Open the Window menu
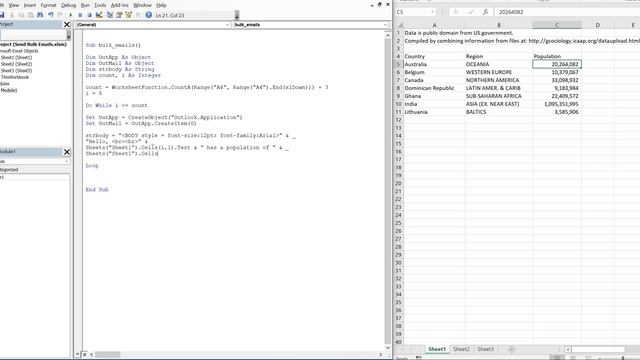Image resolution: width=640 pixels, height=360 pixels. pos(142,5)
